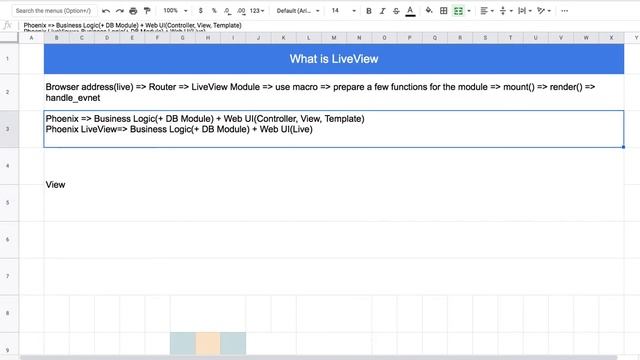
Task: Open the horizontal align dropdown
Action: 487,11
